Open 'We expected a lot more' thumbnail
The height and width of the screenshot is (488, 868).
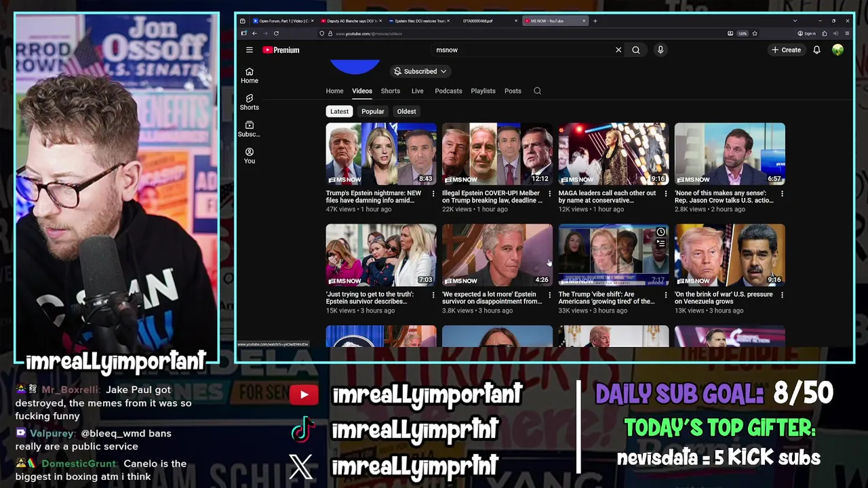[x=497, y=255]
